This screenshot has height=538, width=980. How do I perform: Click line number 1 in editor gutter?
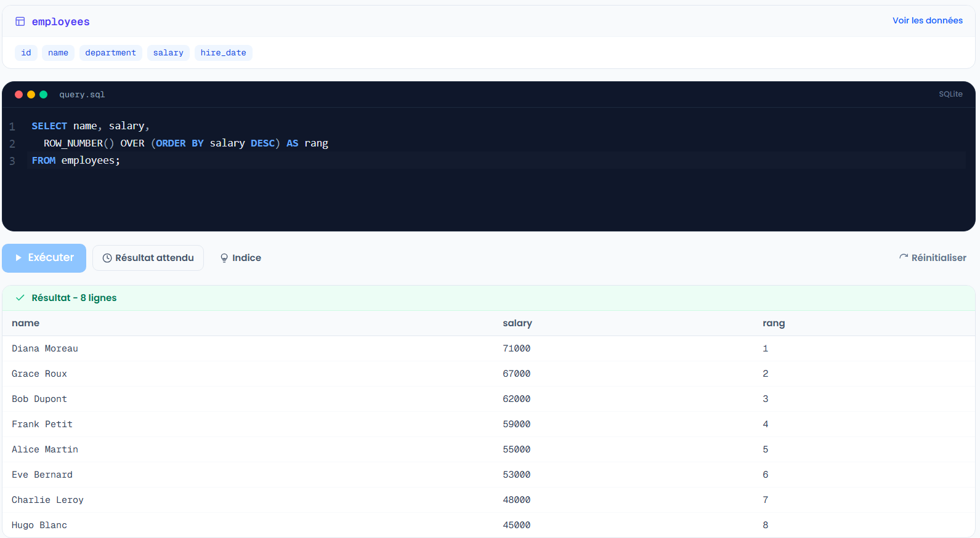coord(12,127)
